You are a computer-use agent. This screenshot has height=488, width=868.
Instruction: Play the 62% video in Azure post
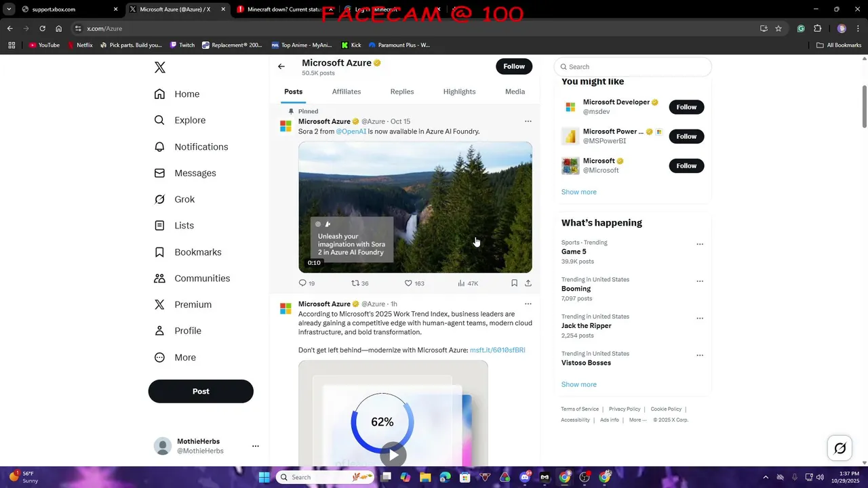pyautogui.click(x=393, y=455)
